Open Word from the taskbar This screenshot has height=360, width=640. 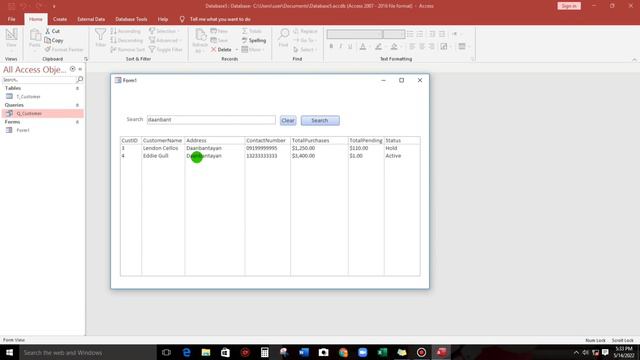(x=304, y=352)
